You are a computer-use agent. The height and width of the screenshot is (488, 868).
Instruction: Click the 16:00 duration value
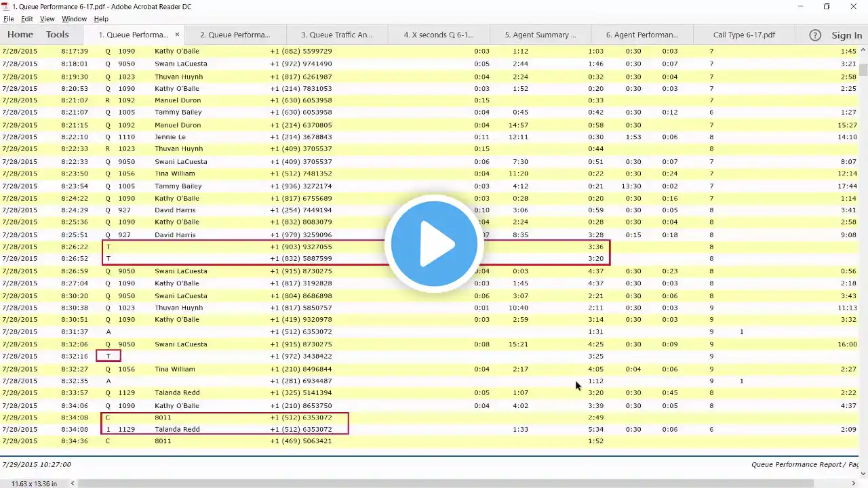pyautogui.click(x=847, y=344)
